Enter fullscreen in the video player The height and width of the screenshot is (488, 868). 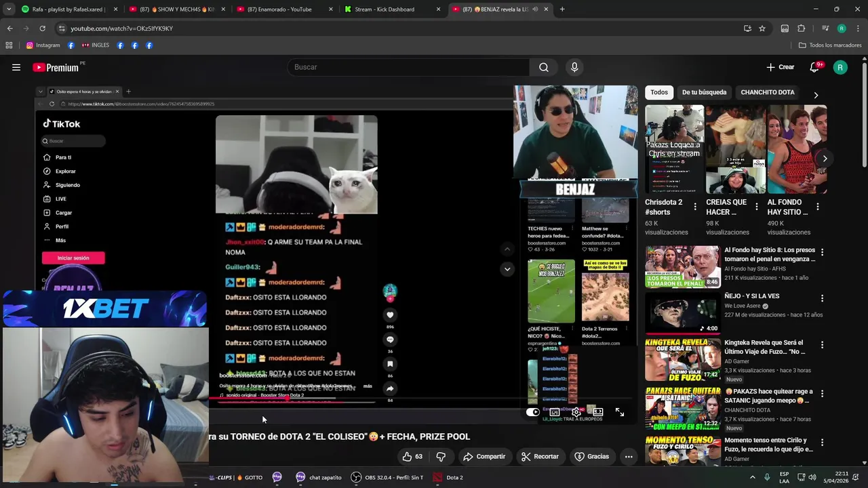pos(620,412)
